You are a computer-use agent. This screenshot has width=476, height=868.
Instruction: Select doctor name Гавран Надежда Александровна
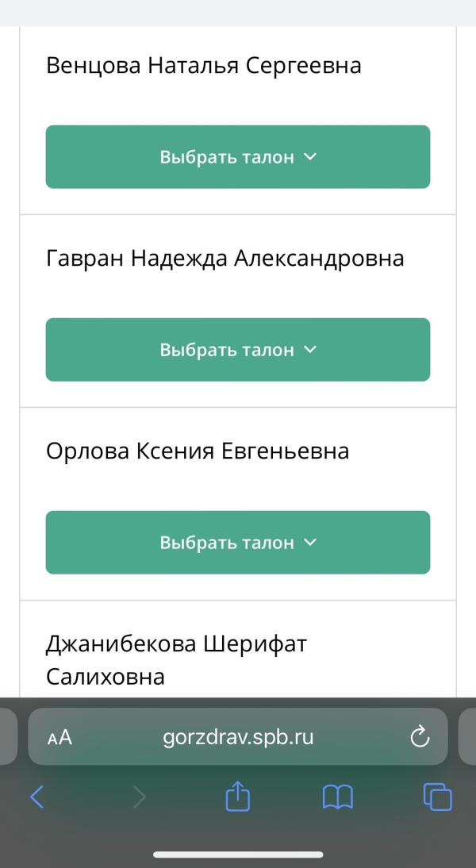pyautogui.click(x=225, y=259)
